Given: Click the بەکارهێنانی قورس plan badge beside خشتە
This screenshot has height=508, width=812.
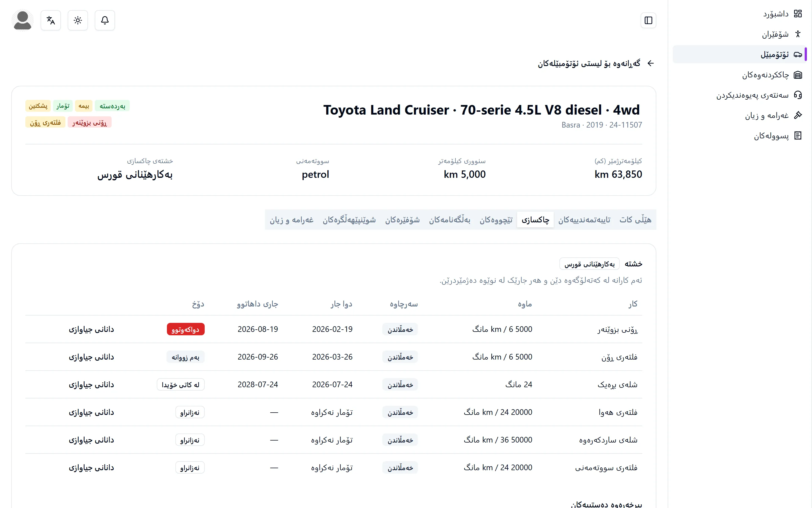Looking at the screenshot, I should [x=590, y=264].
